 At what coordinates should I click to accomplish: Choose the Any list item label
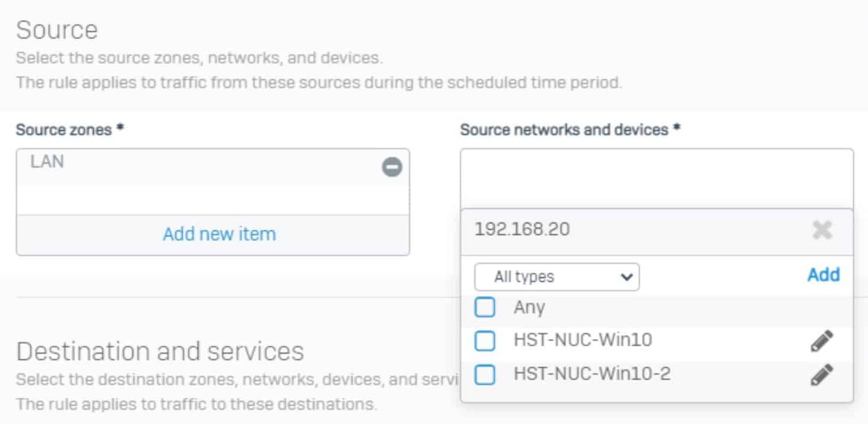pyautogui.click(x=529, y=307)
